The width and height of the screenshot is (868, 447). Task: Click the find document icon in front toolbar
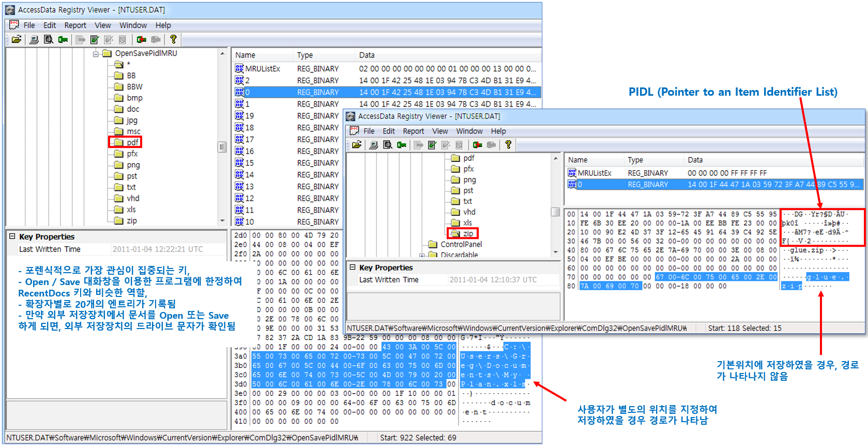(x=388, y=145)
